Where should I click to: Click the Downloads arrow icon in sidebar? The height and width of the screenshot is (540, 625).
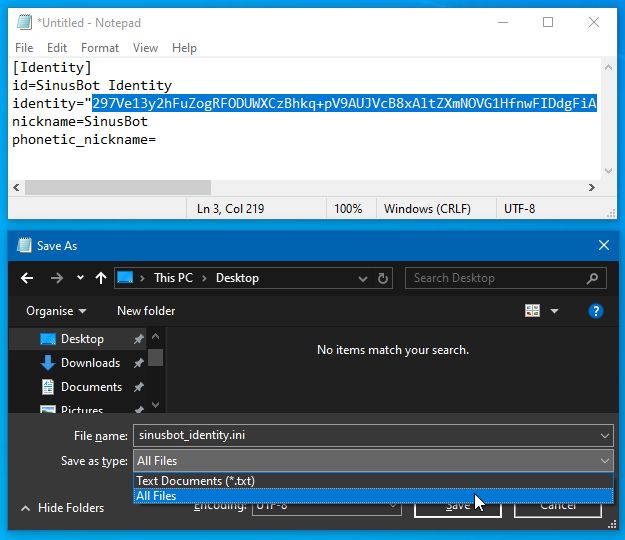point(48,363)
